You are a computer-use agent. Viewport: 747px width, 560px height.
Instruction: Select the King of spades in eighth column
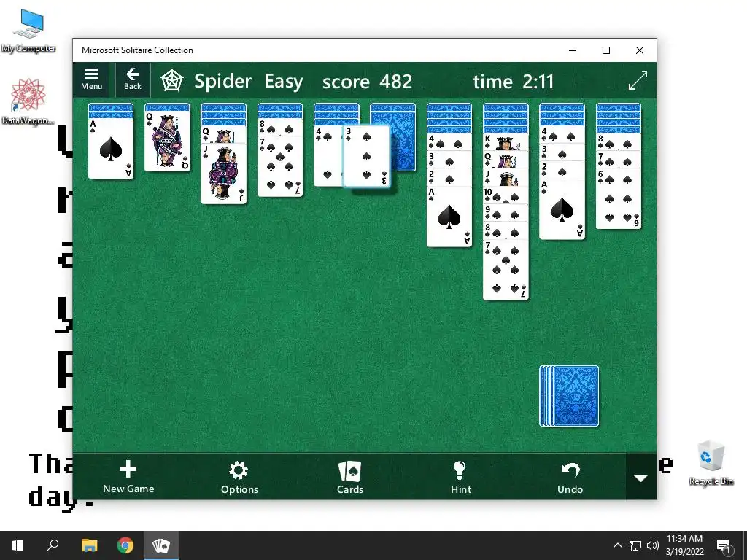506,141
